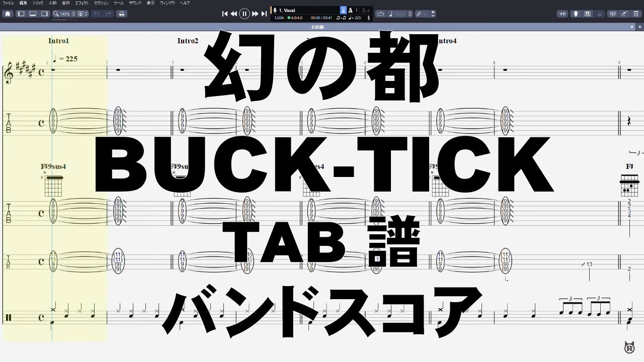Click the microphone icon beside 1. Vocal

[275, 10]
